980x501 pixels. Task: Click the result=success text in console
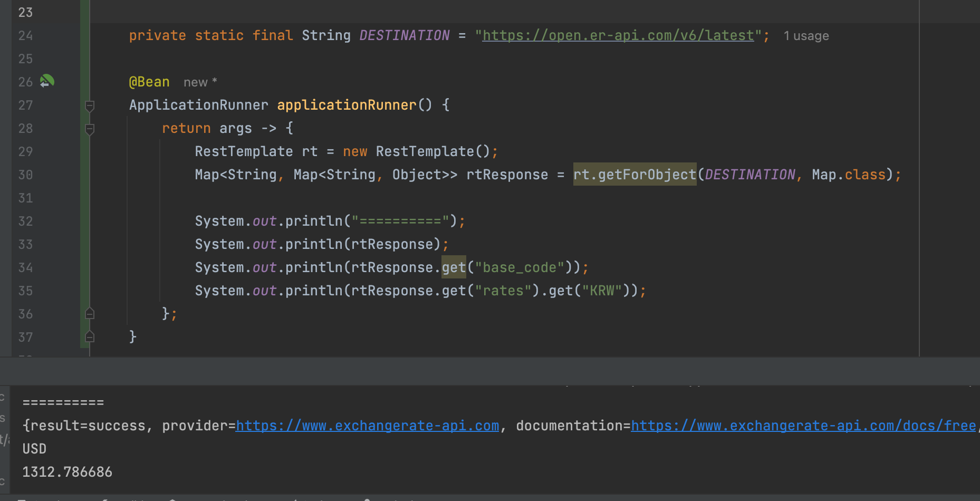pyautogui.click(x=88, y=426)
